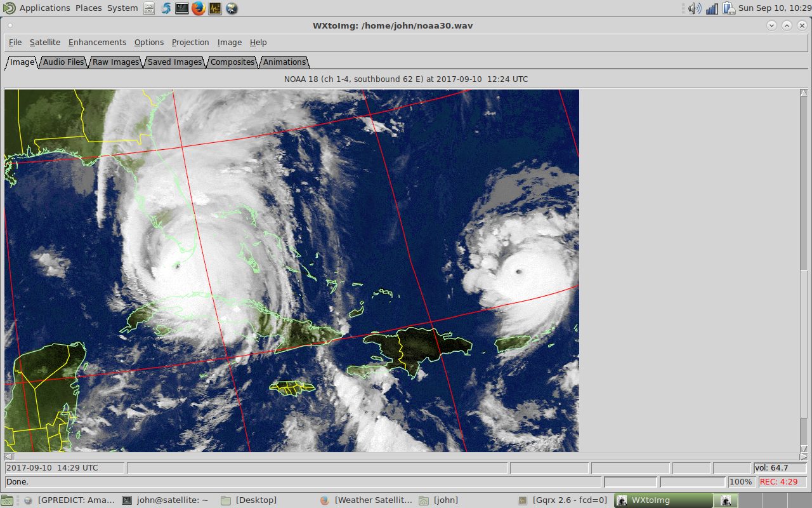Switch to the Composites tab

pos(233,62)
